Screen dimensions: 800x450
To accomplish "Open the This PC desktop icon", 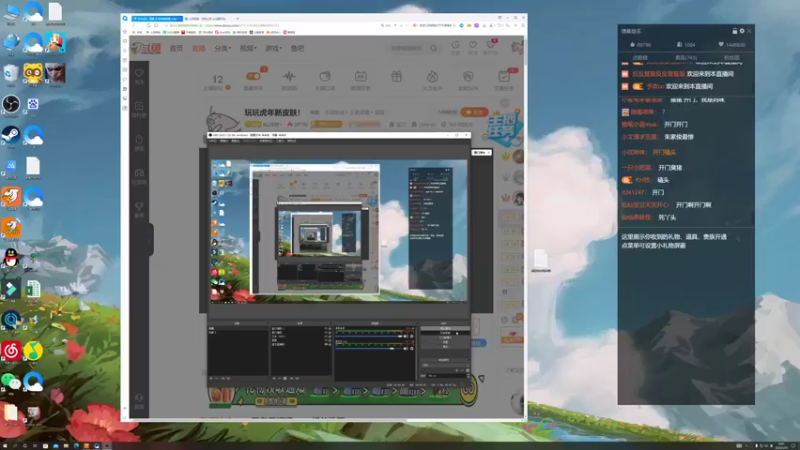I will pos(11,12).
